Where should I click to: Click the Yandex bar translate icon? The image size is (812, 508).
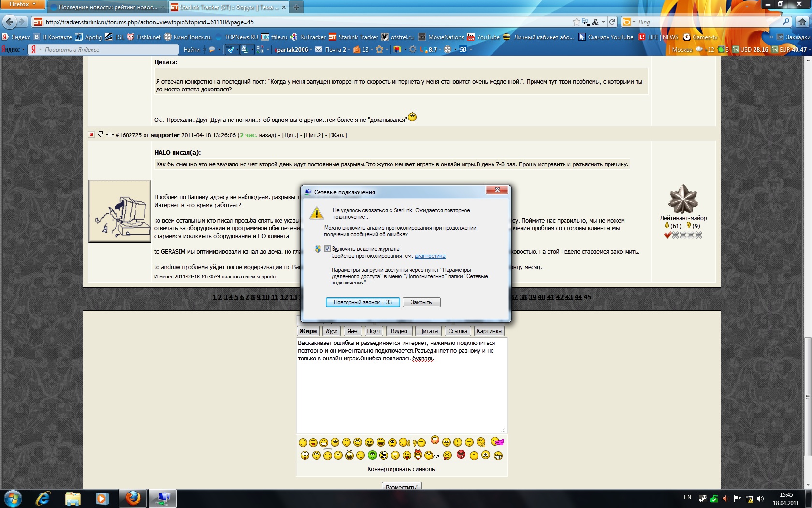246,49
